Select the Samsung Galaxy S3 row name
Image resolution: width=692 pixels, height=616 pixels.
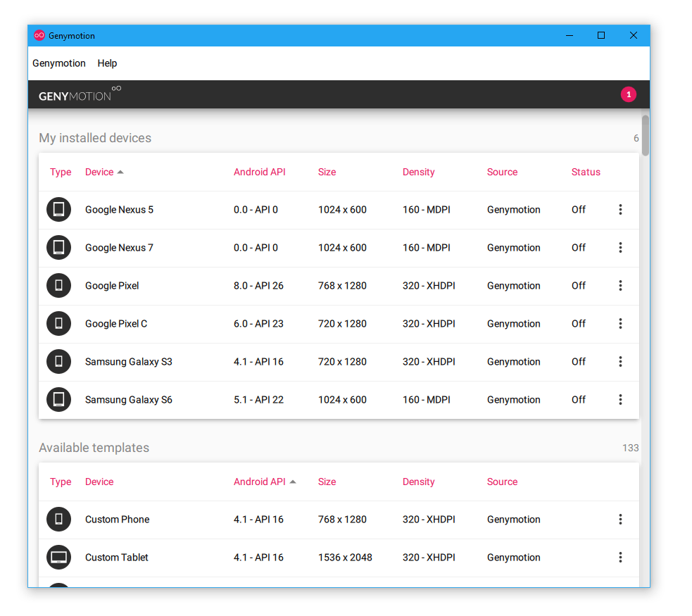(x=128, y=361)
